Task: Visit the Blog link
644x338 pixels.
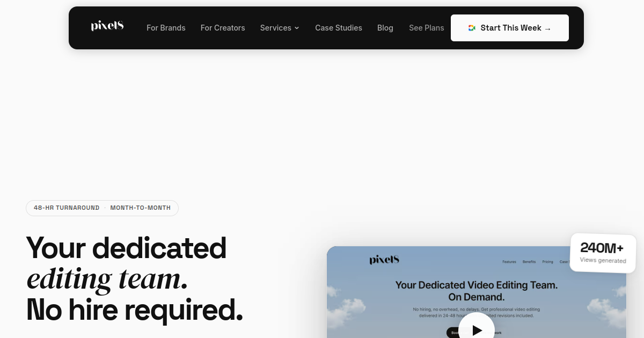Action: [x=385, y=28]
